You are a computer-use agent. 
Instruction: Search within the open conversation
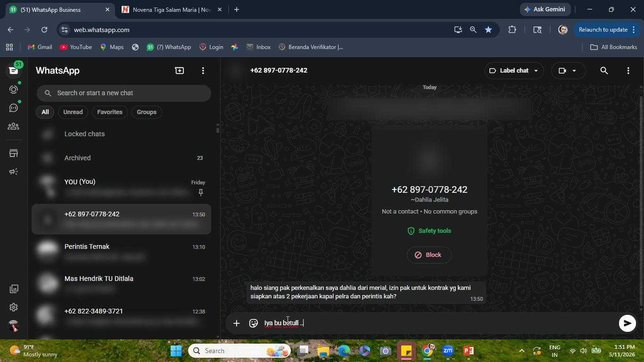point(604,70)
